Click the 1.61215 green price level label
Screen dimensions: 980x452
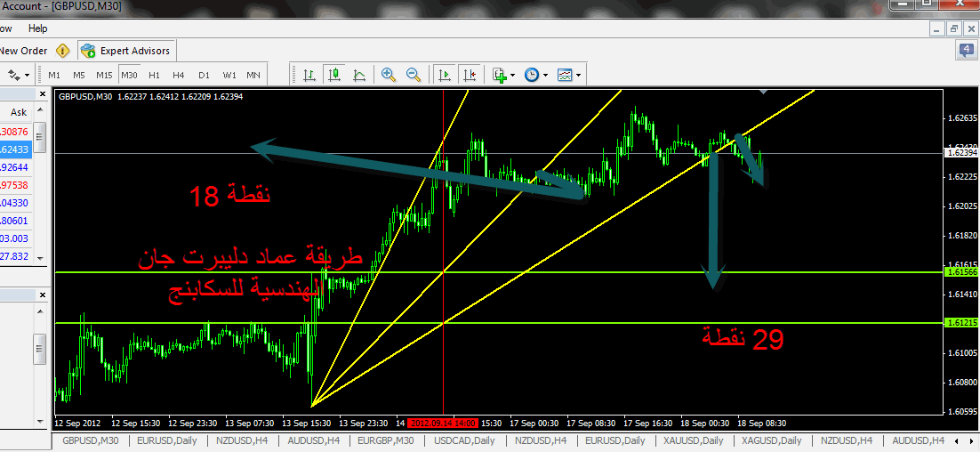coord(960,323)
